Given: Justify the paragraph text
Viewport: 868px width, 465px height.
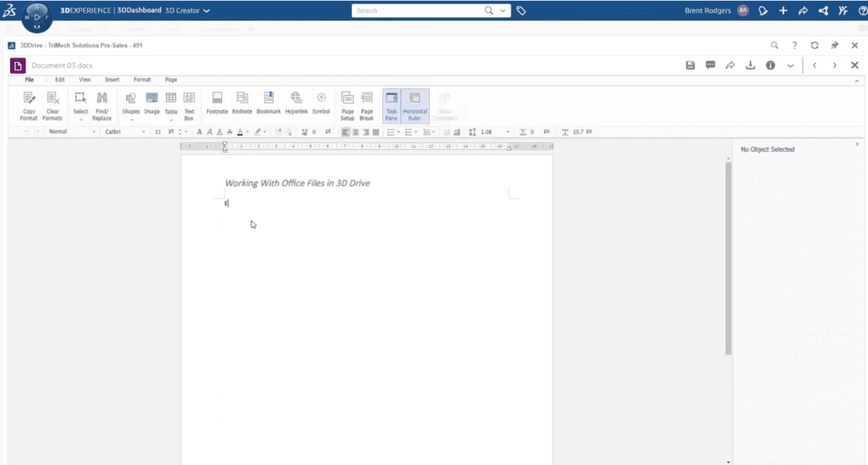Looking at the screenshot, I should pyautogui.click(x=376, y=132).
